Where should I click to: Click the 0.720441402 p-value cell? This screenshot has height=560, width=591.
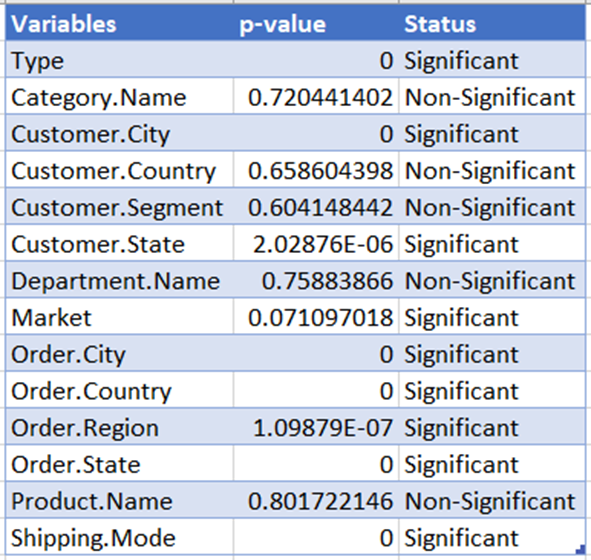click(x=316, y=97)
